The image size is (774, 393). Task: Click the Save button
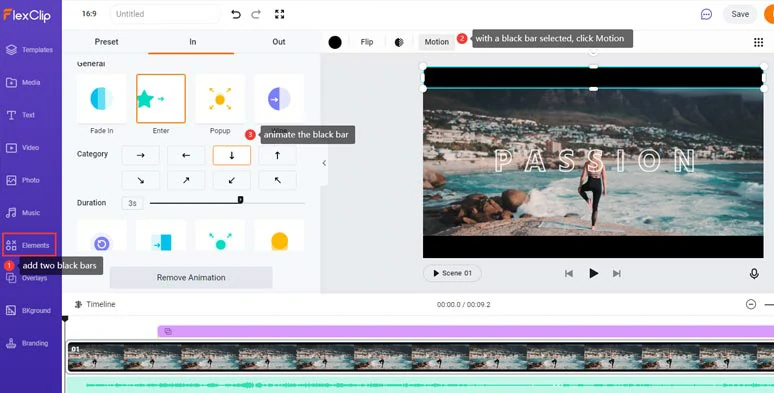740,14
